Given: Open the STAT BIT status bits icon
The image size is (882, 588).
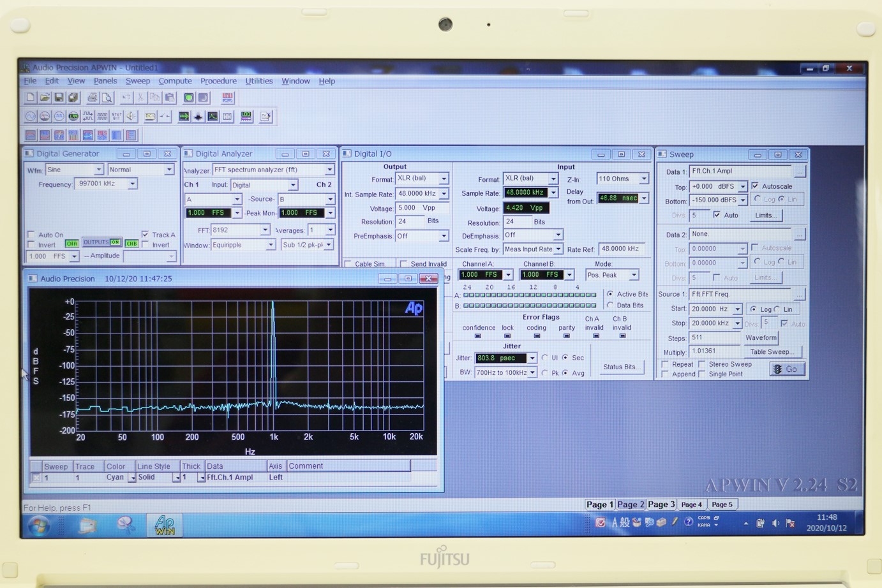Looking at the screenshot, I should [117, 117].
